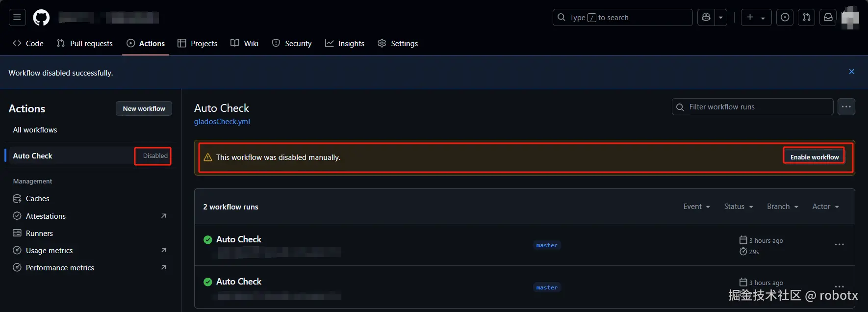Select Caches in Management sidebar
Screen dimensions: 868x312
click(37, 199)
